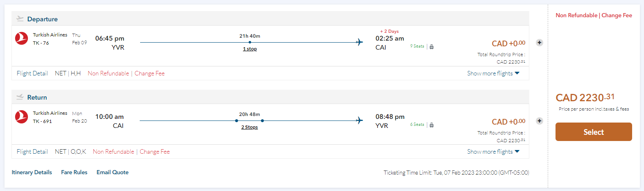Click the Turkish Airlines logo on return flight

point(22,117)
